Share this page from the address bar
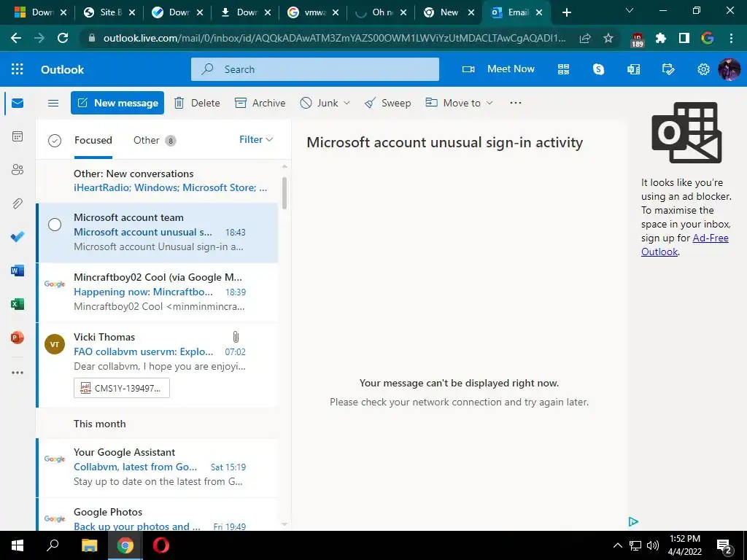Screen dimensions: 747x560 (x=585, y=38)
